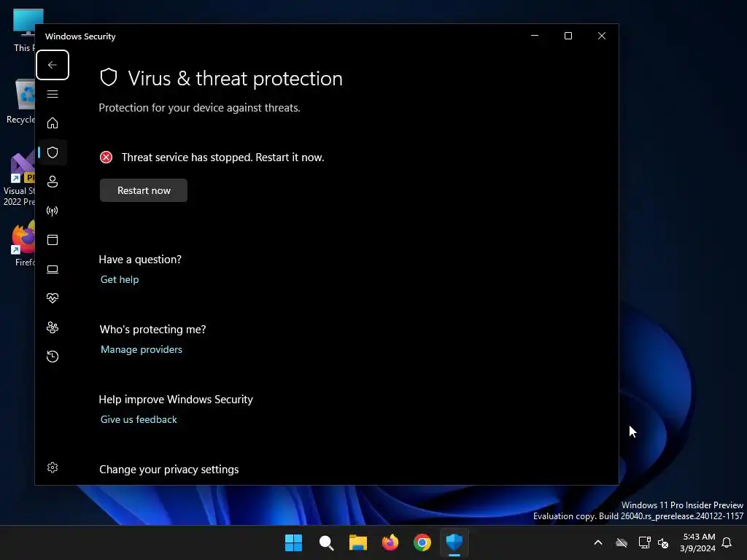The width and height of the screenshot is (747, 560).
Task: Open Home in the sidebar
Action: (53, 123)
